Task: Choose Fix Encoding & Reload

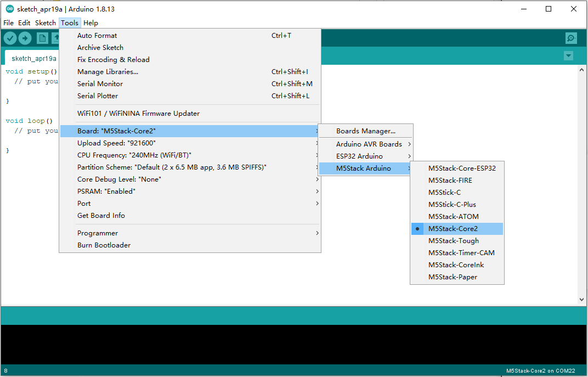Action: 190,60
